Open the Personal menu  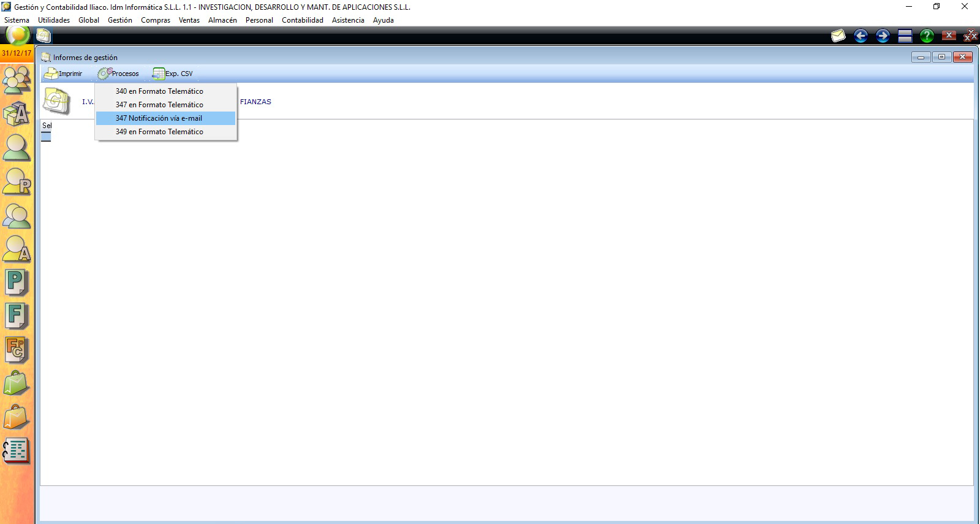pos(259,20)
